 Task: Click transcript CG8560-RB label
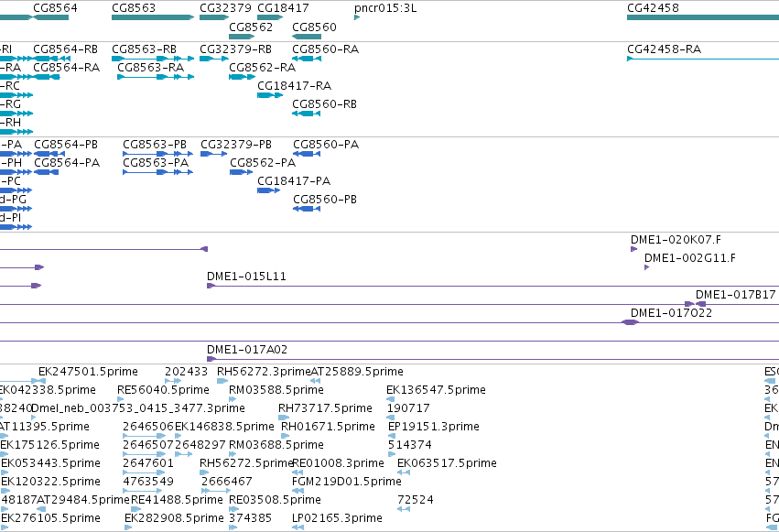(324, 103)
